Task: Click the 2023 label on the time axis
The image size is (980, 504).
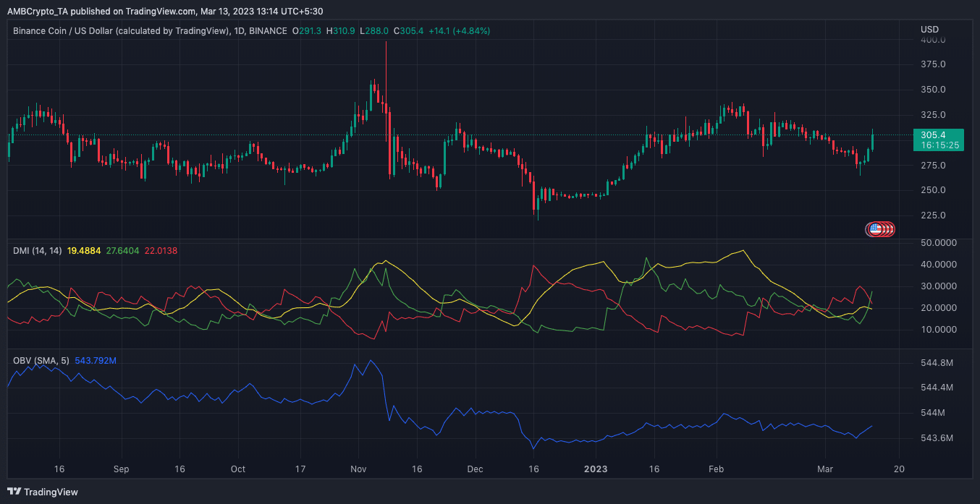Action: (x=596, y=469)
